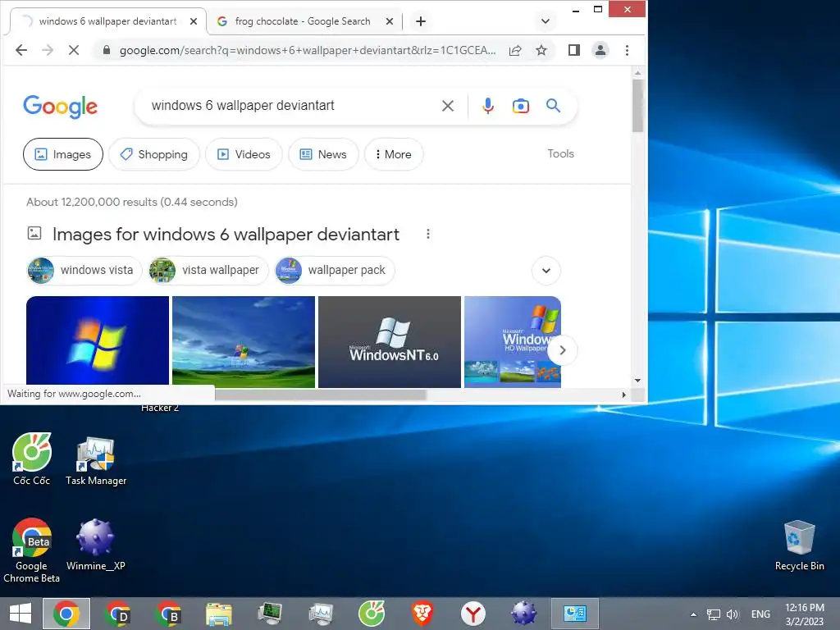Open the More search filters menu
This screenshot has width=840, height=630.
[x=394, y=154]
